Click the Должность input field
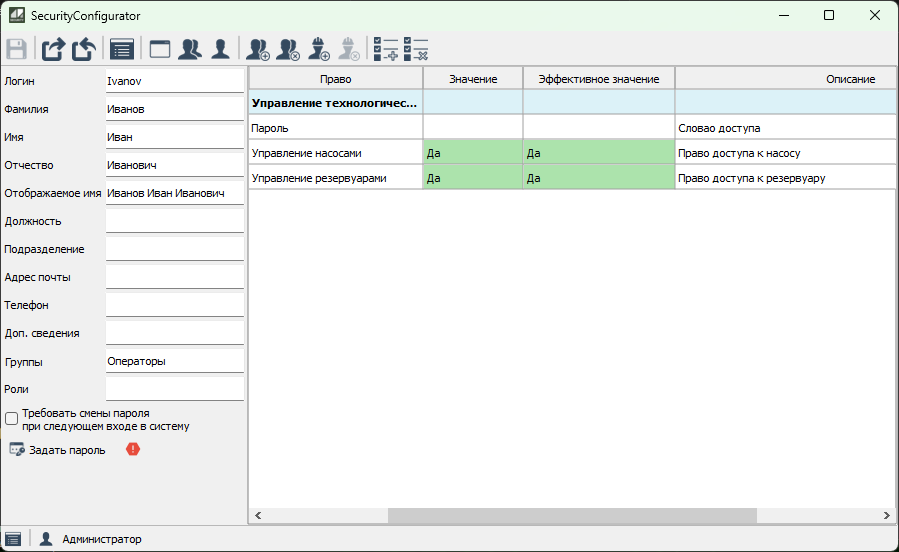 tap(174, 221)
